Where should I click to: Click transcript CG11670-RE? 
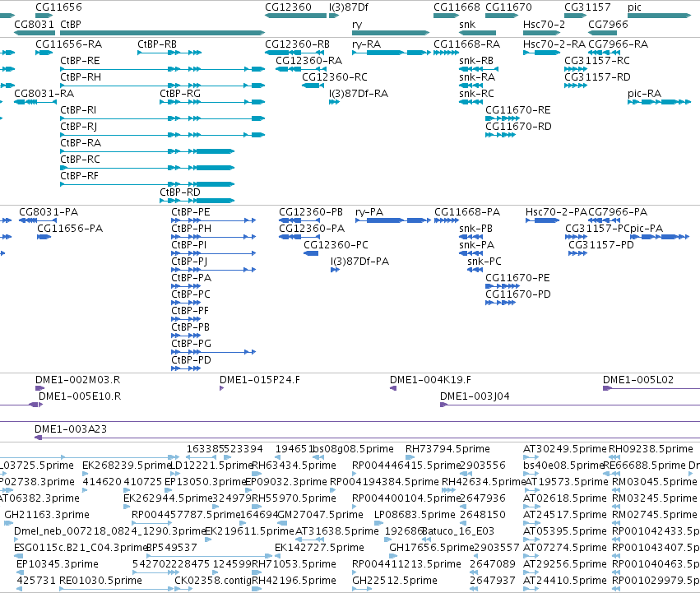tap(503, 118)
